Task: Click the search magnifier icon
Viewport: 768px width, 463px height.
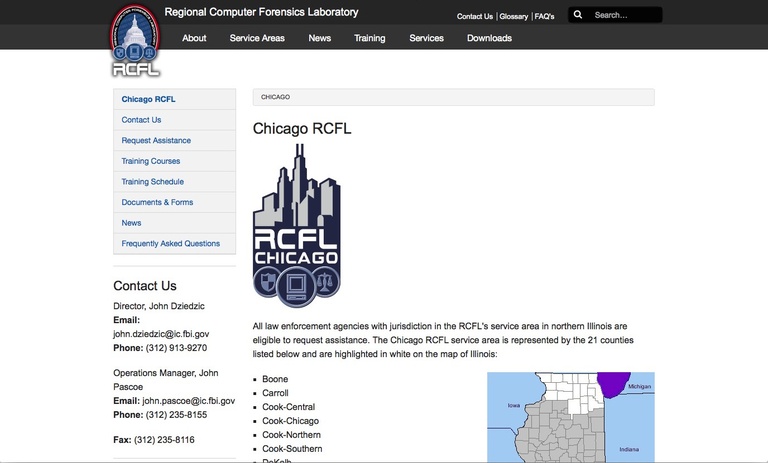Action: click(x=578, y=15)
